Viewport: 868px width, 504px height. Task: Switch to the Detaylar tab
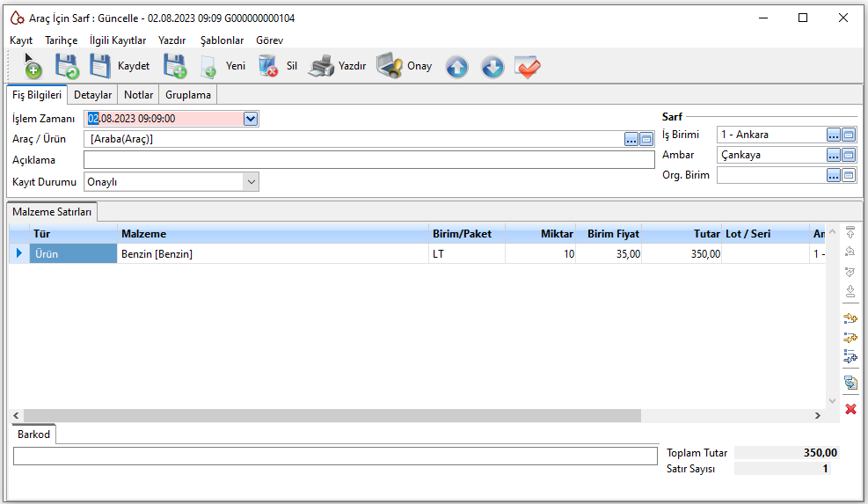92,95
